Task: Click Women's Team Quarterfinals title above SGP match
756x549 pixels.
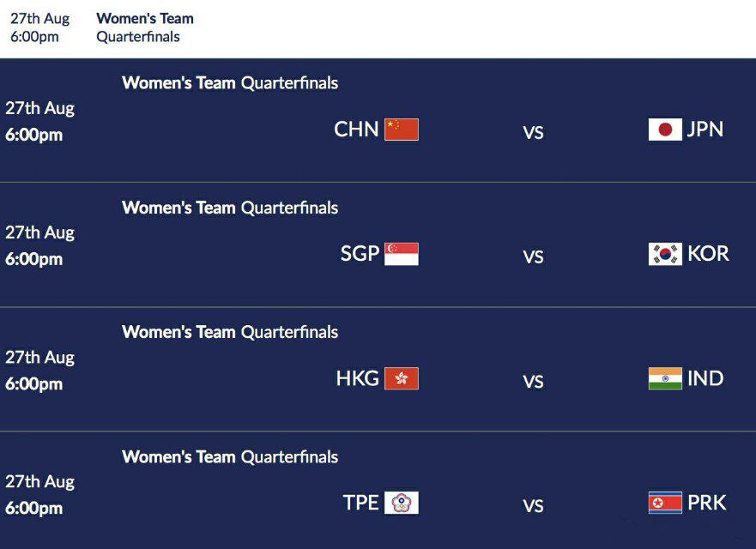Action: pos(230,208)
